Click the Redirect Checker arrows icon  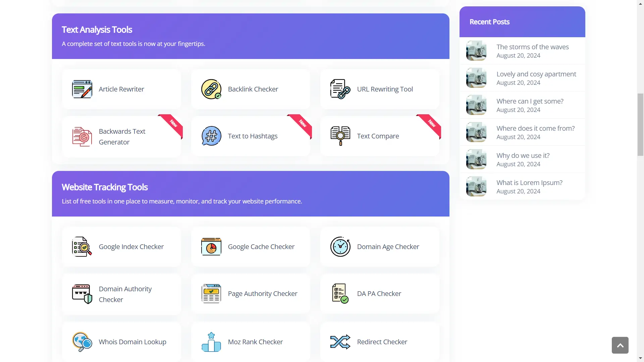tap(340, 342)
